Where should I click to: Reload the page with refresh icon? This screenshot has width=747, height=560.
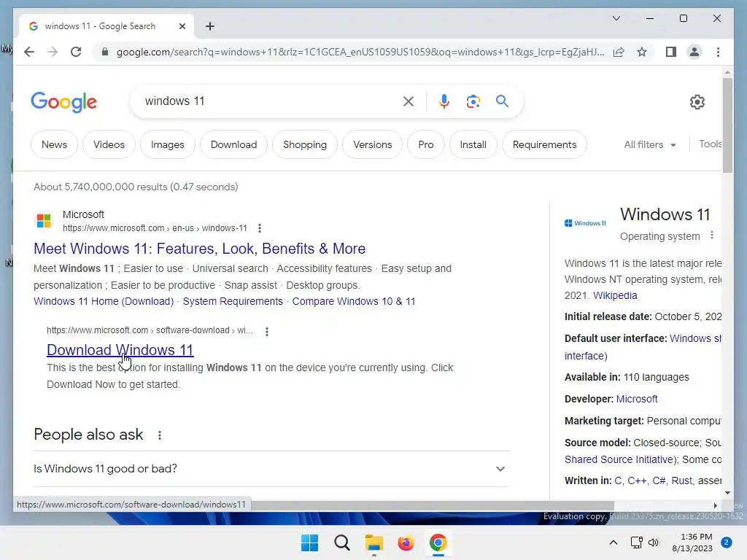[76, 52]
